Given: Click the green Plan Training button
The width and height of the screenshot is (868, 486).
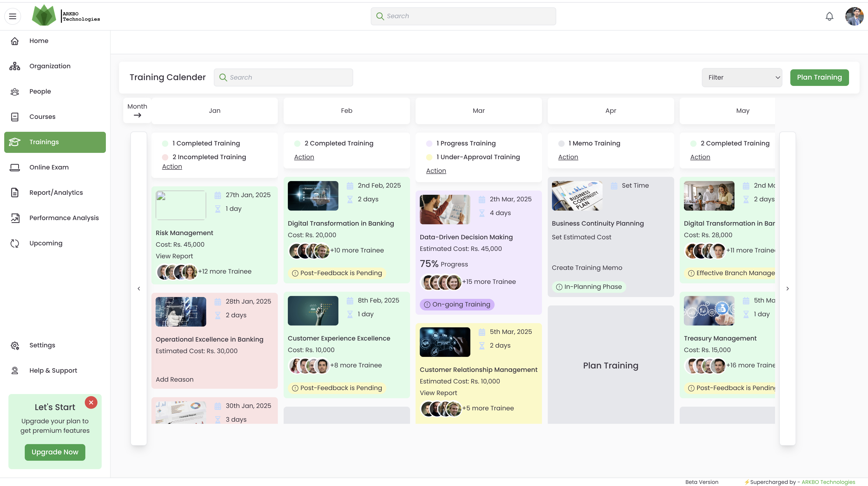Looking at the screenshot, I should pos(819,77).
